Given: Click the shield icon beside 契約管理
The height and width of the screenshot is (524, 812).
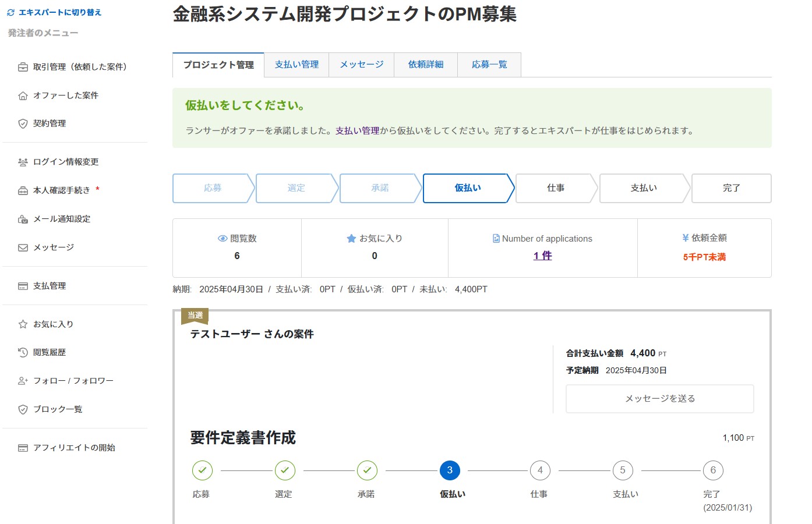Looking at the screenshot, I should (23, 123).
